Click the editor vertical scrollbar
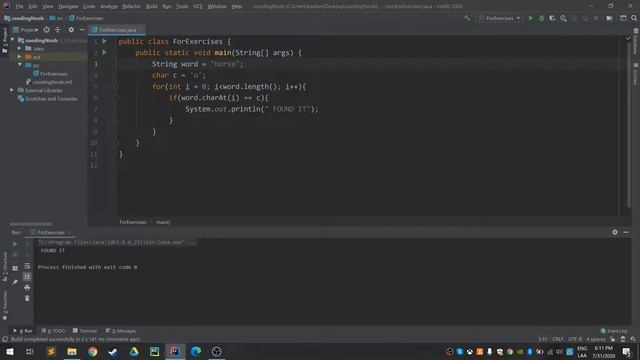 pos(629,124)
